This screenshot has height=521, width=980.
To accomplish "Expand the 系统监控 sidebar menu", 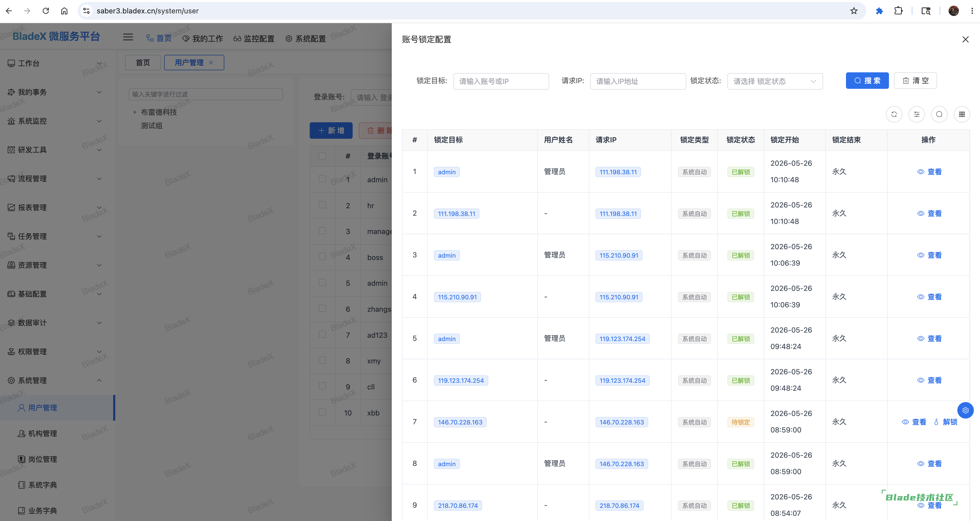I will coord(57,121).
